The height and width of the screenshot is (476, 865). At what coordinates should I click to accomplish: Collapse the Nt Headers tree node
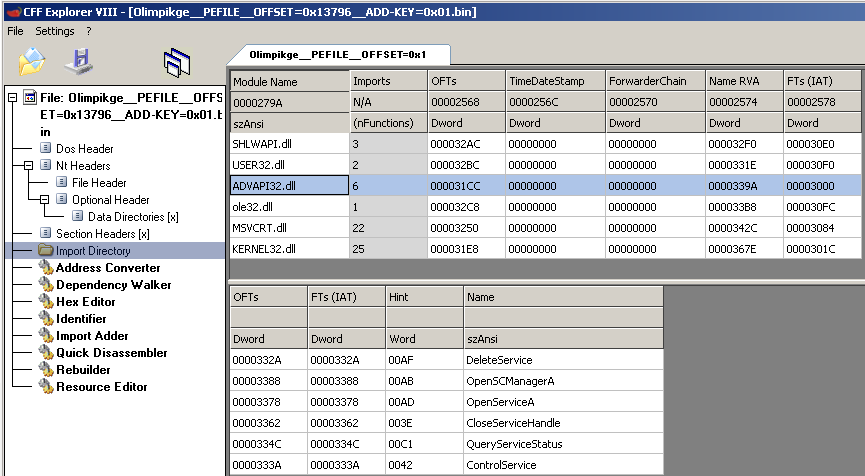click(x=29, y=166)
